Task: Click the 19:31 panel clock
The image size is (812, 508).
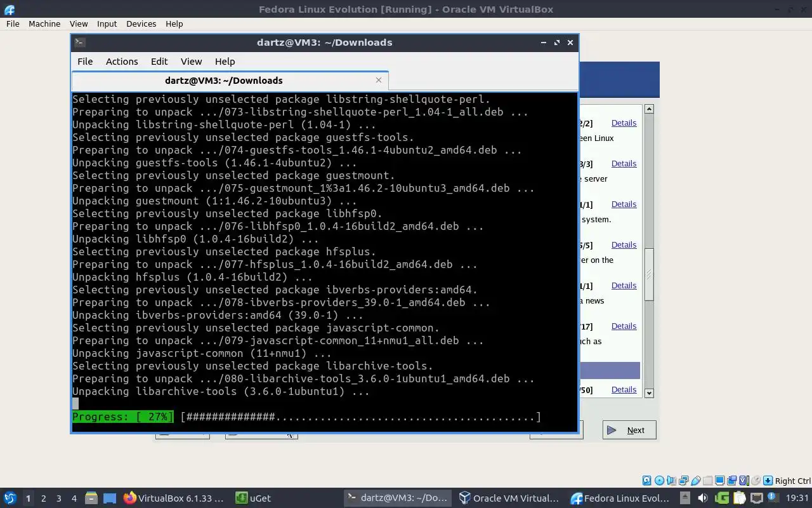Action: click(x=797, y=498)
